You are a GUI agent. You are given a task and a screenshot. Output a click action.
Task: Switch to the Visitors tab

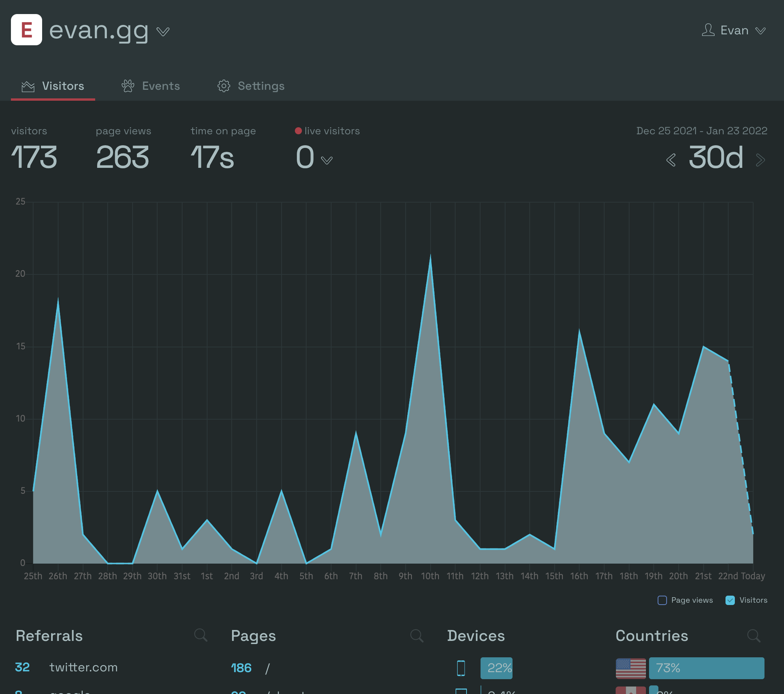point(53,86)
